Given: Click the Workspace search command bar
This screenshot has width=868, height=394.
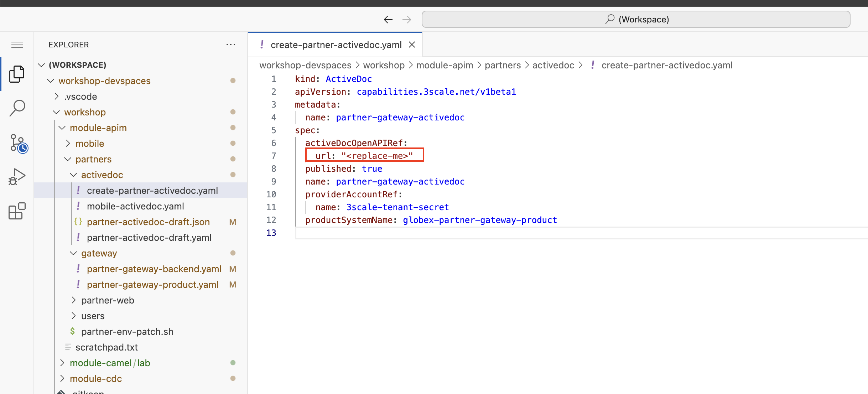Looking at the screenshot, I should click(x=636, y=19).
